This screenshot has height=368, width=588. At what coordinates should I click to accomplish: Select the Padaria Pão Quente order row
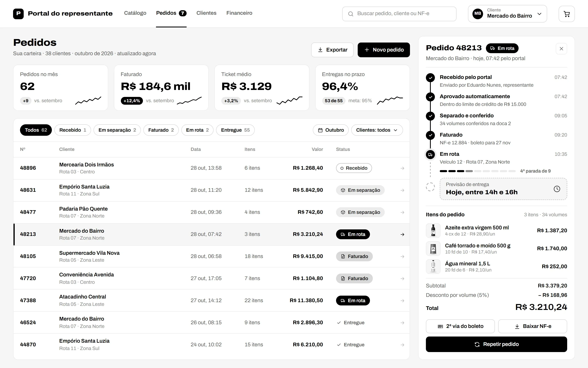211,212
